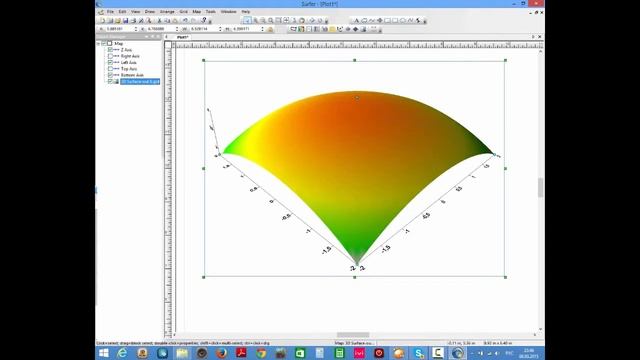Toggle the 3D Surface layer checkbox
The width and height of the screenshot is (640, 360).
[110, 81]
